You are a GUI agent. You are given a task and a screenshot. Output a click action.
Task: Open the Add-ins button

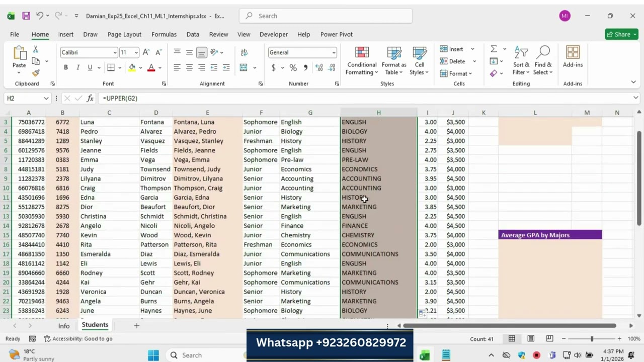573,57
